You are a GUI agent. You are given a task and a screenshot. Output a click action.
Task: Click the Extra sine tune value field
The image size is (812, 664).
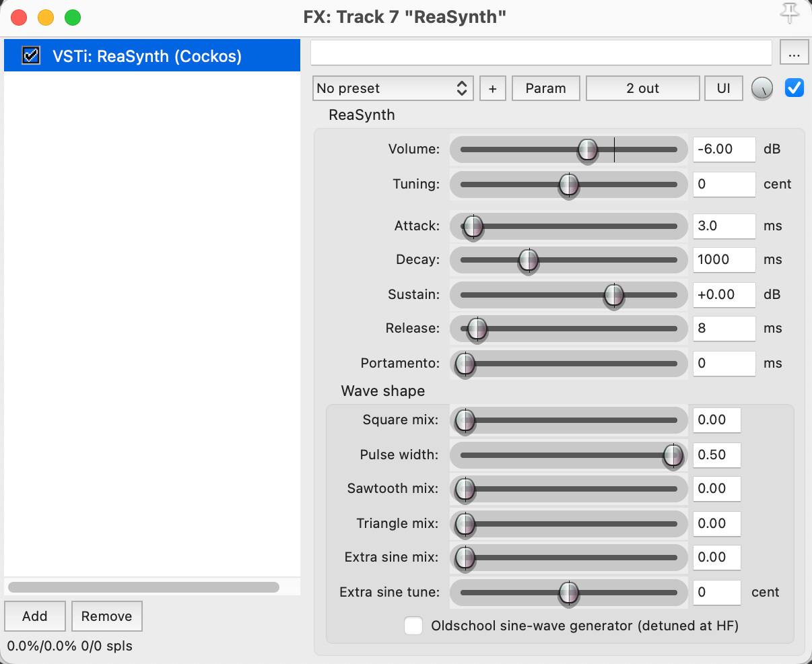(717, 592)
